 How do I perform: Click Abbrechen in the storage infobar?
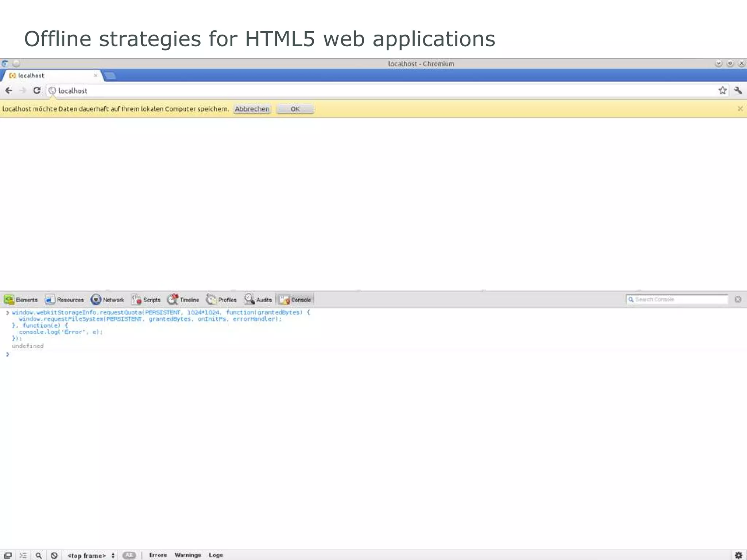[252, 109]
